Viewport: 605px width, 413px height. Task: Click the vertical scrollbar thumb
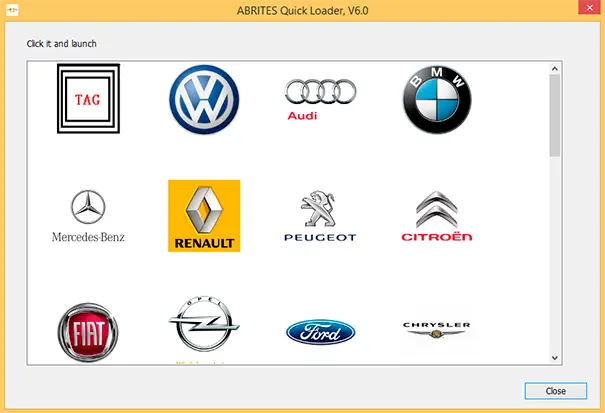coord(555,115)
